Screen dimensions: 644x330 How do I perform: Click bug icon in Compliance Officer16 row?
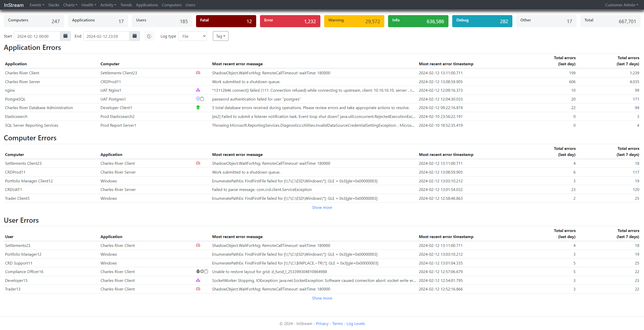tap(198, 272)
